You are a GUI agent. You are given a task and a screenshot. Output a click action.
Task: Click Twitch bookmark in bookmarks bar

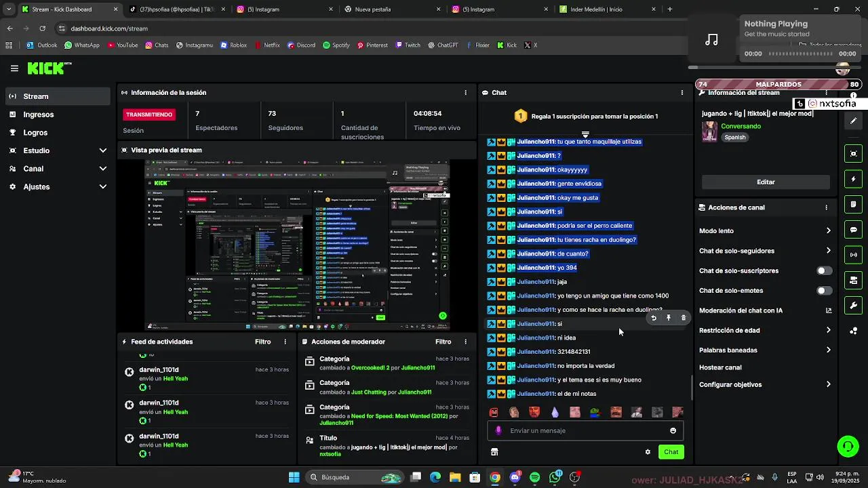click(x=407, y=45)
